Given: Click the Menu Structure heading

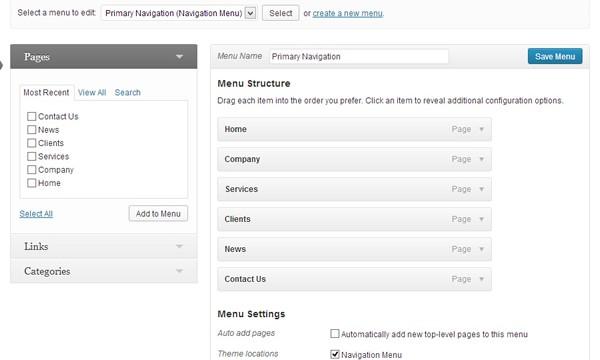Looking at the screenshot, I should click(x=254, y=83).
